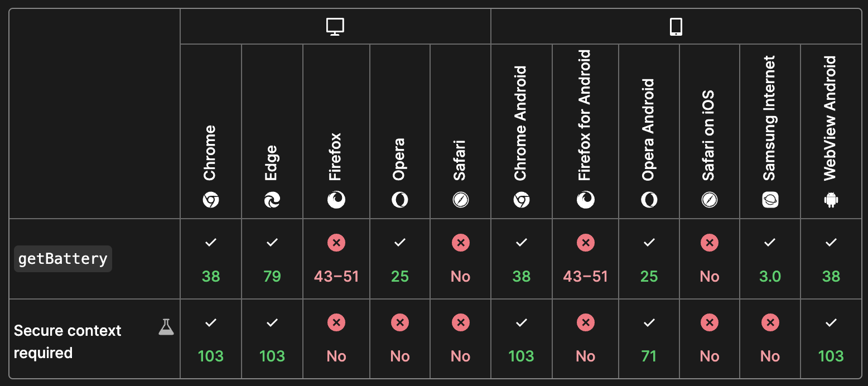Expand getBattery Firefox 43–51 support cell
This screenshot has height=386, width=868.
pos(336,259)
